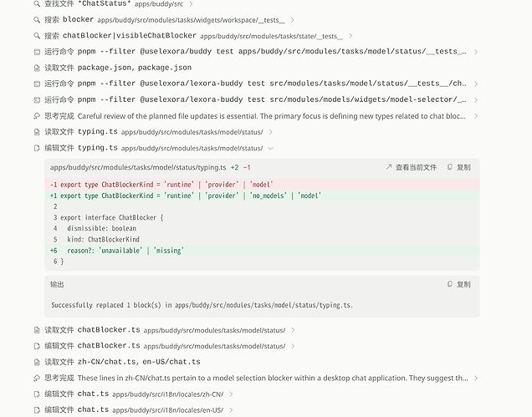Click edit icon beside typing.ts edit entry

pos(37,148)
